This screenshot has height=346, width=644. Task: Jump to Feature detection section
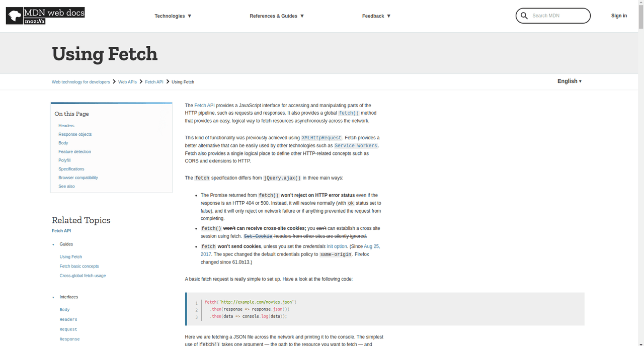pos(74,151)
